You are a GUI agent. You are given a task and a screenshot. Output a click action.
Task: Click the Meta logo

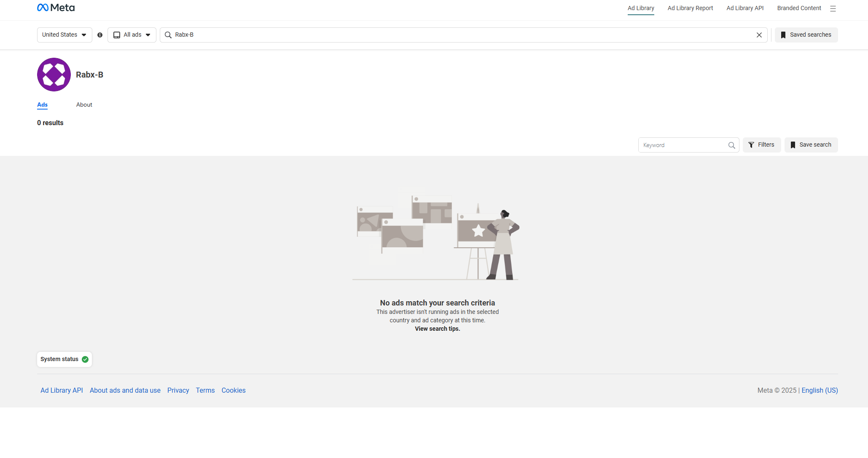coord(56,8)
